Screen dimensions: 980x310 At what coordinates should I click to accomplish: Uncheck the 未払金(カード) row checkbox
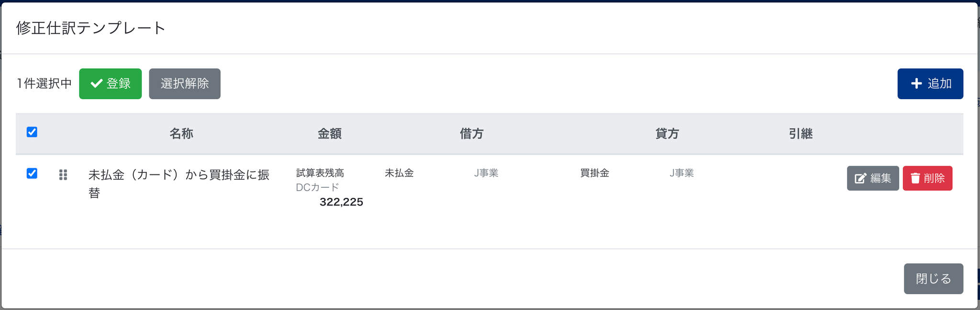pos(32,173)
